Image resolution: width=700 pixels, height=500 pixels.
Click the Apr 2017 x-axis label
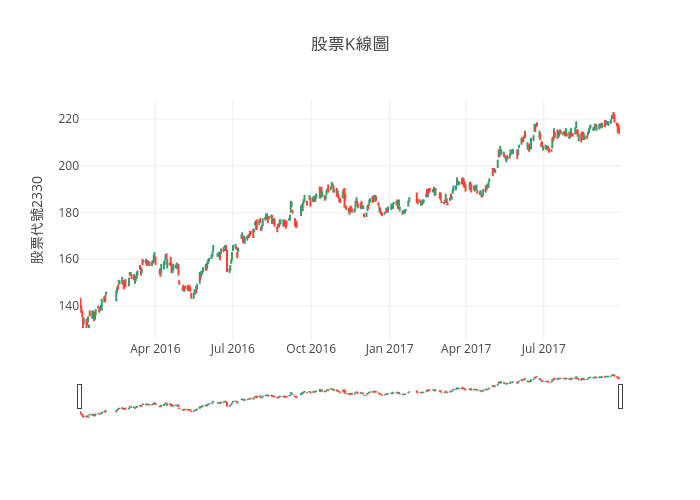point(466,349)
